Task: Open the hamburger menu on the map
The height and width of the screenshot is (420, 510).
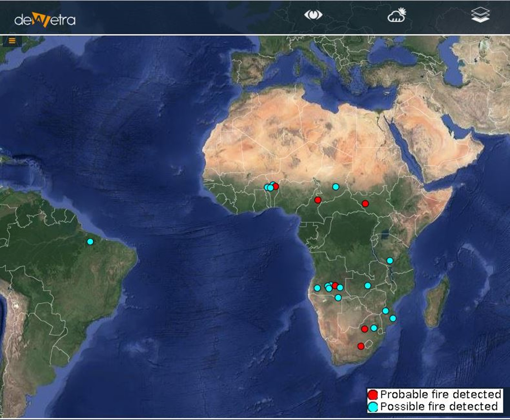Action: point(12,41)
